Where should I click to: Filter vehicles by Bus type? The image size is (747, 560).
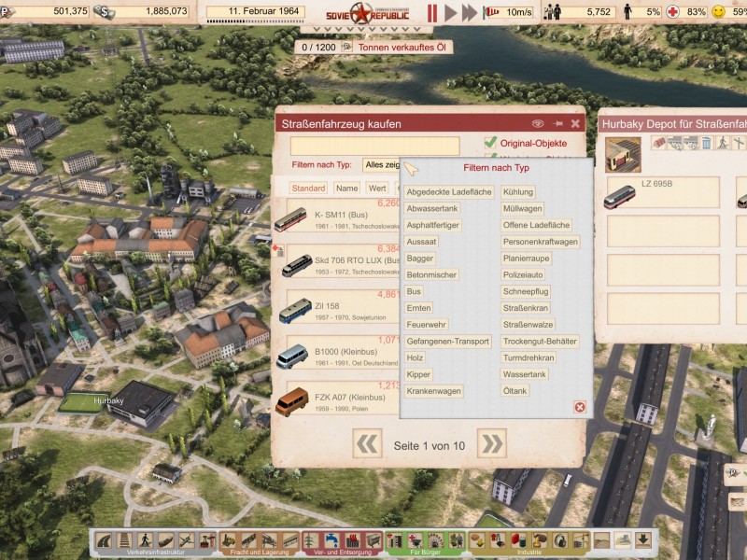coord(414,291)
